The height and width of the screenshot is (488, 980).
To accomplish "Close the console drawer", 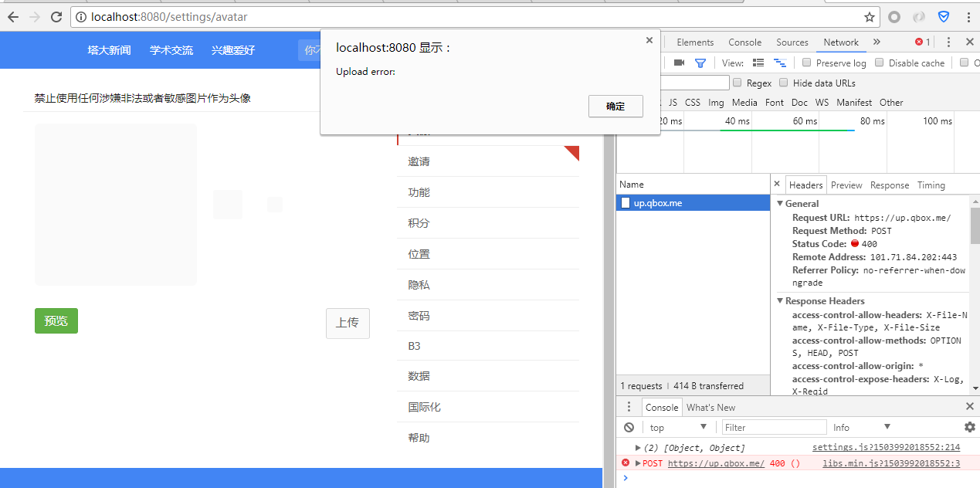I will 970,406.
